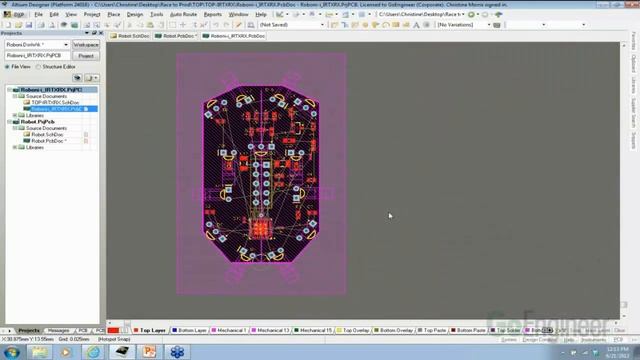Expand Libraries under Robot.PrjPcb
The height and width of the screenshot is (360, 640).
(x=15, y=147)
